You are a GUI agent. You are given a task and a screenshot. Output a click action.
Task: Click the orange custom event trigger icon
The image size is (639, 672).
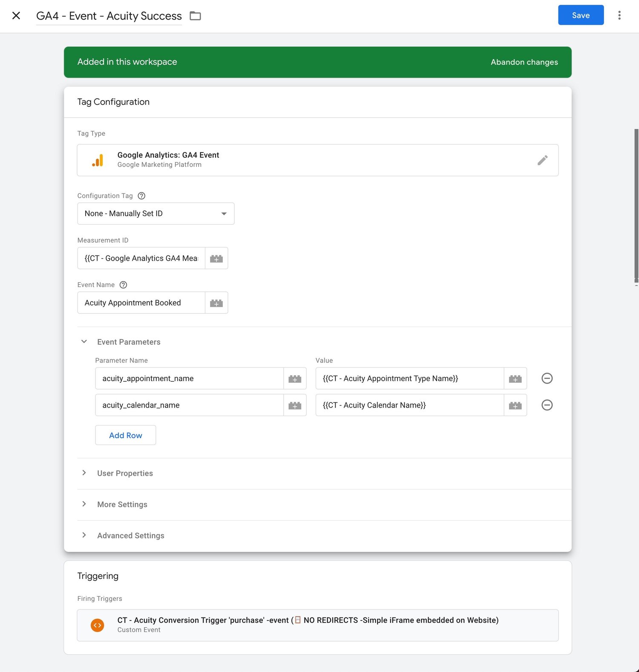point(98,625)
